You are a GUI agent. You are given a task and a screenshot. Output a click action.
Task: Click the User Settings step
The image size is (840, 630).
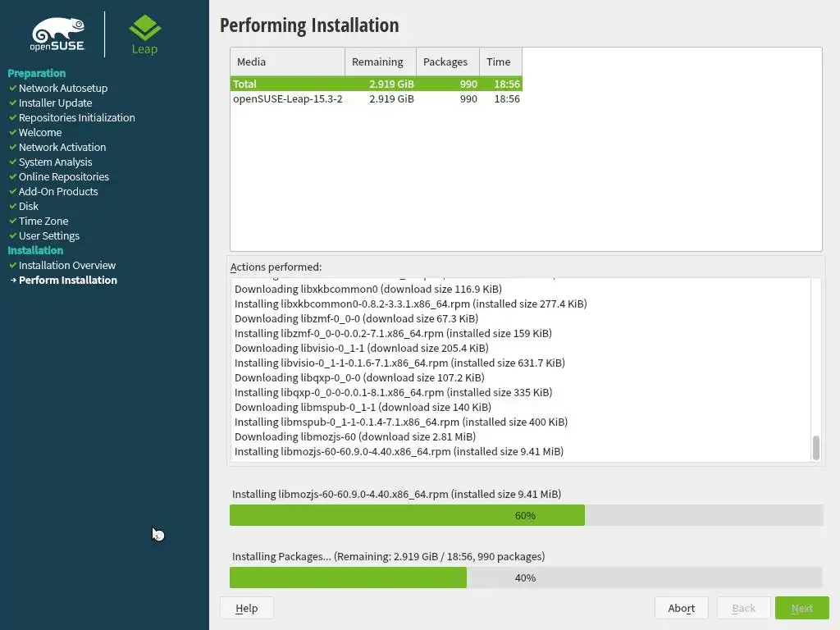pos(48,235)
